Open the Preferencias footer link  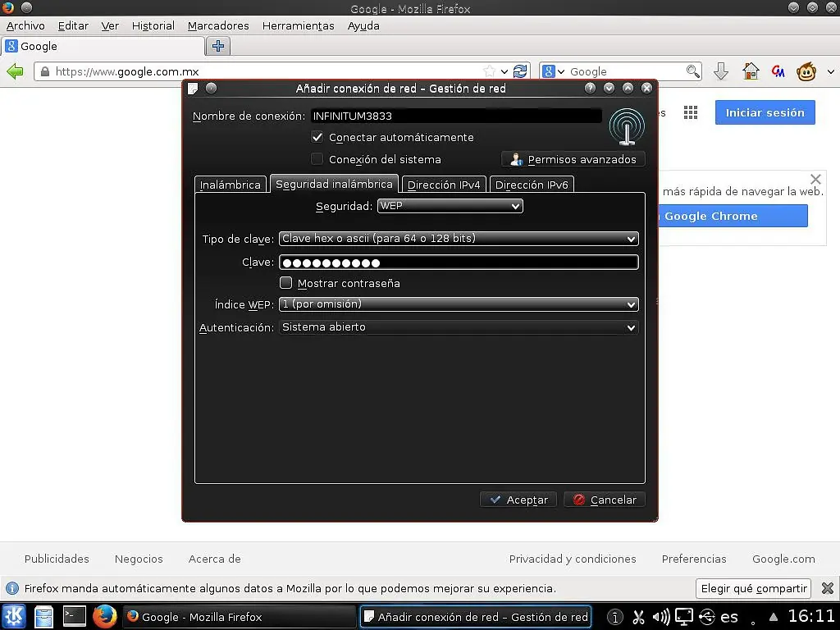pyautogui.click(x=694, y=559)
